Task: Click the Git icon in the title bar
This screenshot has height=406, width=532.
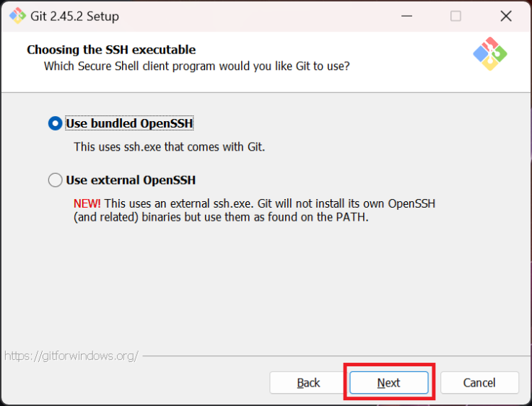Action: [x=17, y=16]
